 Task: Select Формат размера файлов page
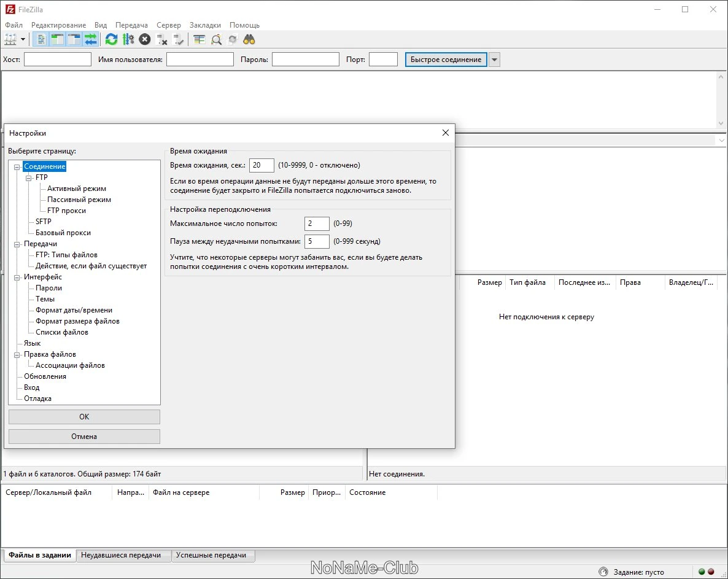(x=77, y=321)
